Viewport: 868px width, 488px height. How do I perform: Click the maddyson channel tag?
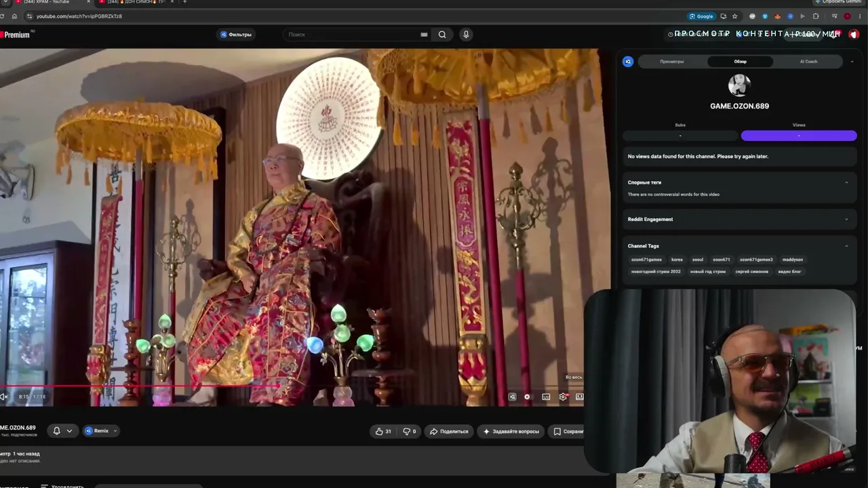pos(793,260)
